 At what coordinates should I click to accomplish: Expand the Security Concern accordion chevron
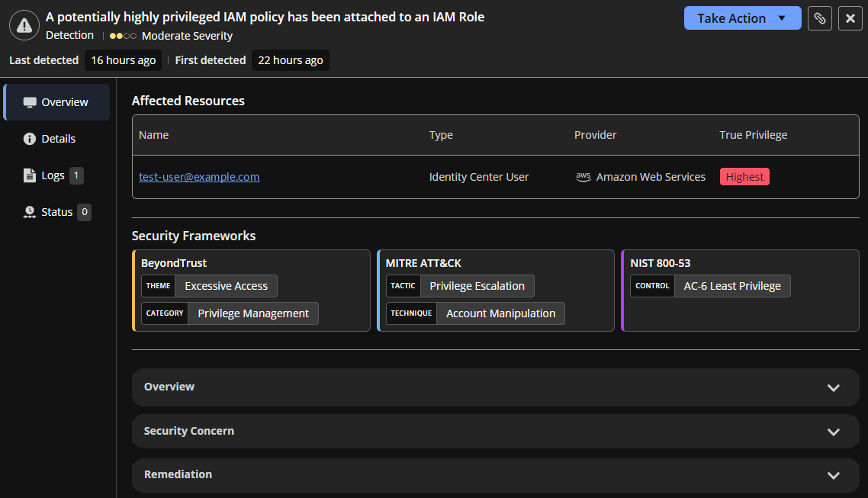click(x=833, y=432)
